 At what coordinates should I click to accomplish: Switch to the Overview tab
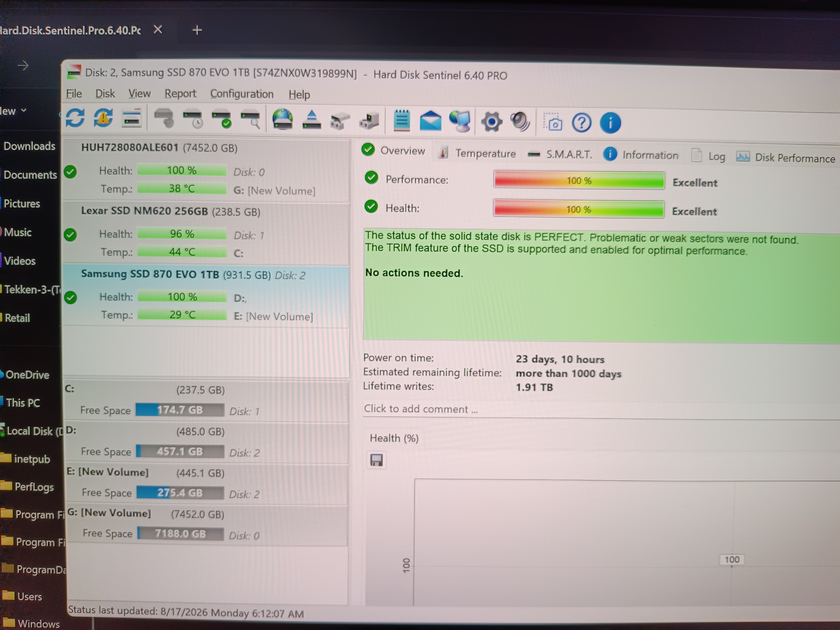[x=393, y=151]
